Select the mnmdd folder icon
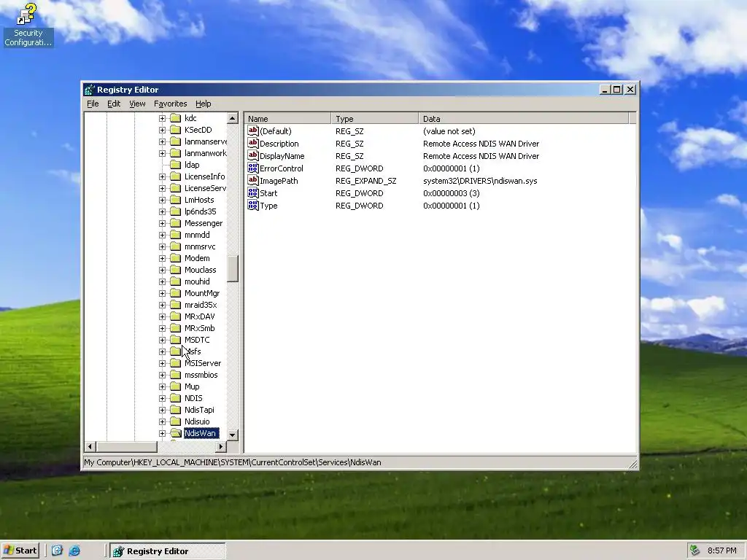The height and width of the screenshot is (560, 747). point(176,235)
